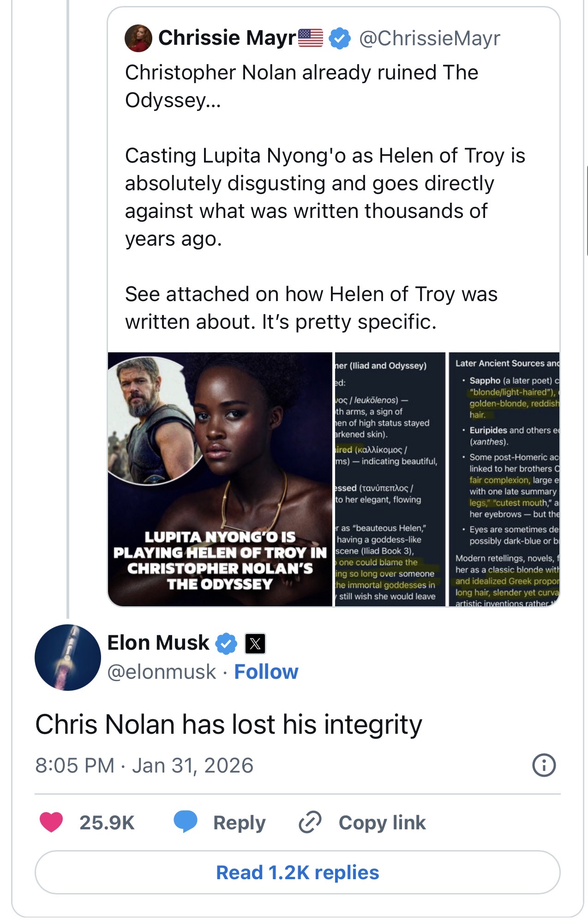588x924 pixels.
Task: Click the X logo badge beside Elon Musk
Action: pyautogui.click(x=255, y=643)
